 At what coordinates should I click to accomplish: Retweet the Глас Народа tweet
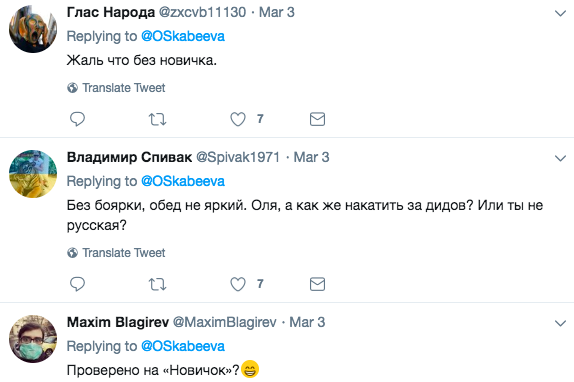point(157,119)
